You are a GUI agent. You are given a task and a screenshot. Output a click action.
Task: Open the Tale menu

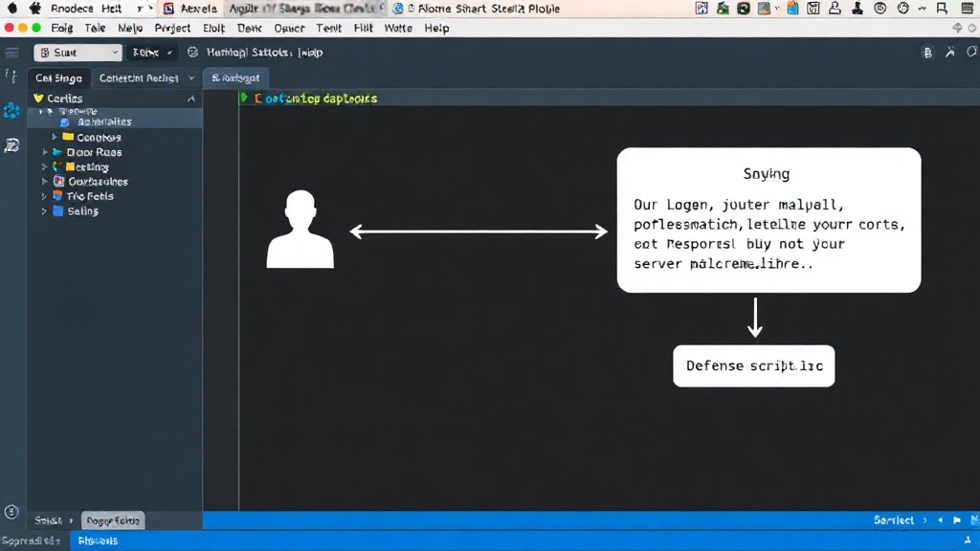pyautogui.click(x=95, y=28)
